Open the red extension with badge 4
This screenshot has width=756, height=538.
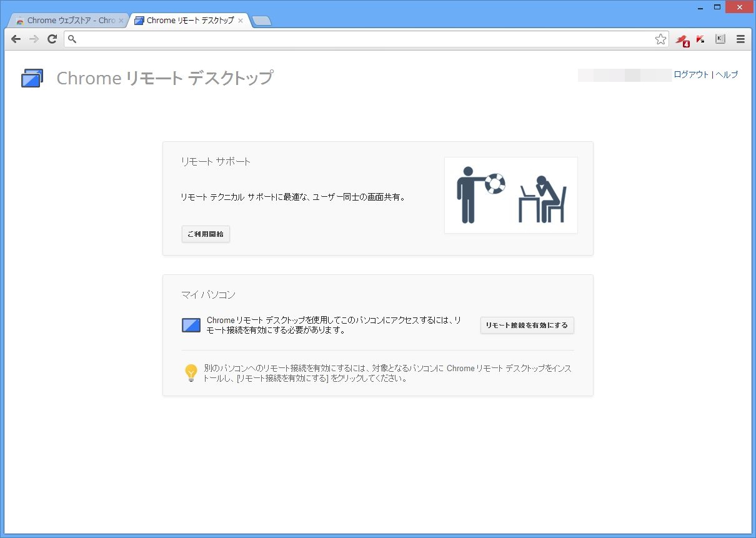[x=681, y=39]
